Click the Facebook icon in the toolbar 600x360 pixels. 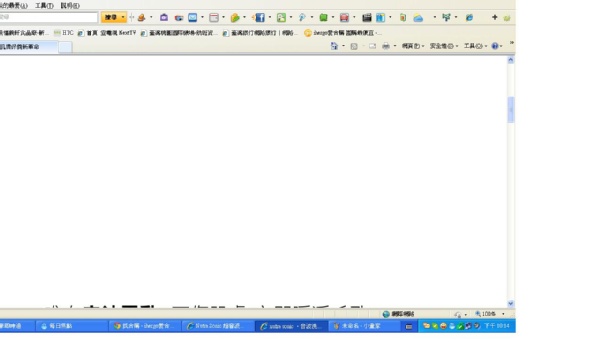point(260,18)
